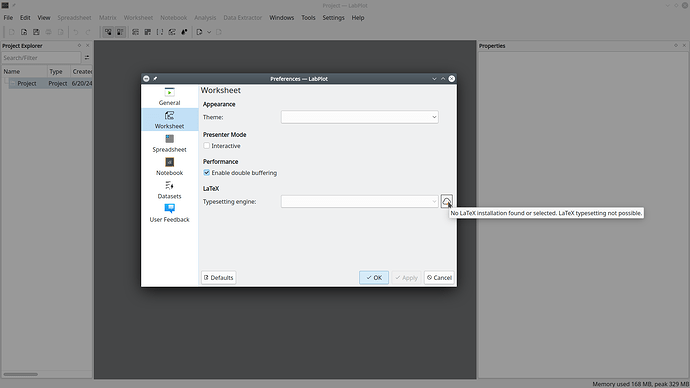Confirm preferences with OK button
The image size is (690, 388).
click(x=374, y=278)
